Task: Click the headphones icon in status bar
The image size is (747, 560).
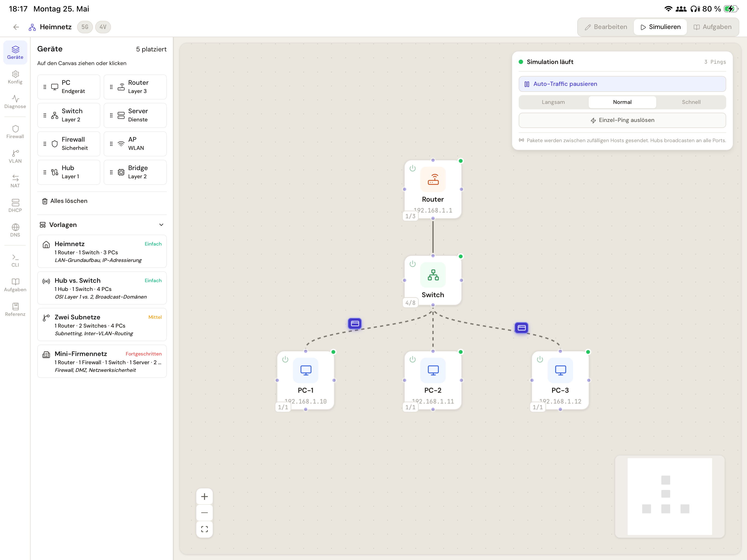Action: click(695, 9)
